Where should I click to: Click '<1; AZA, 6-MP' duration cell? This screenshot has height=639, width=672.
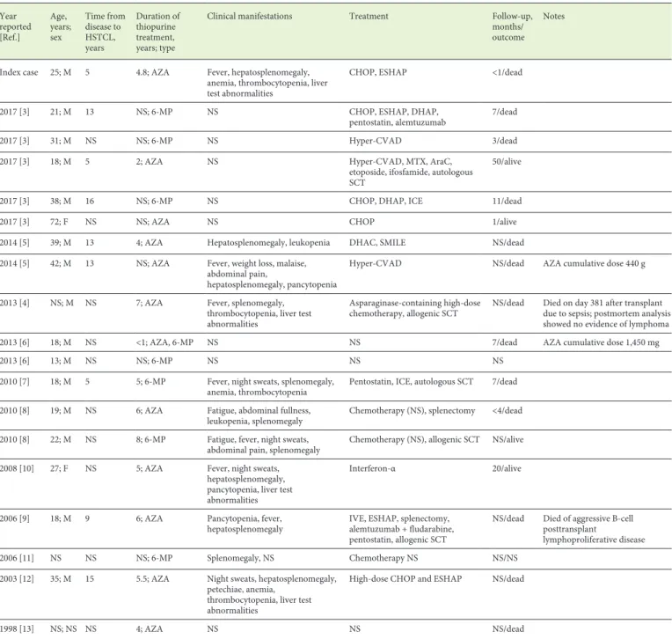point(164,342)
